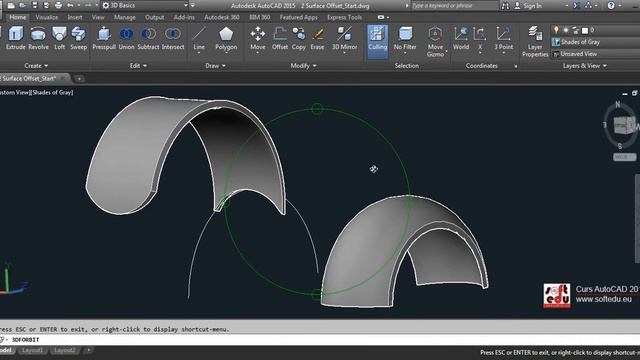The image size is (640, 360).
Task: Expand the Draw panel
Action: coord(216,66)
